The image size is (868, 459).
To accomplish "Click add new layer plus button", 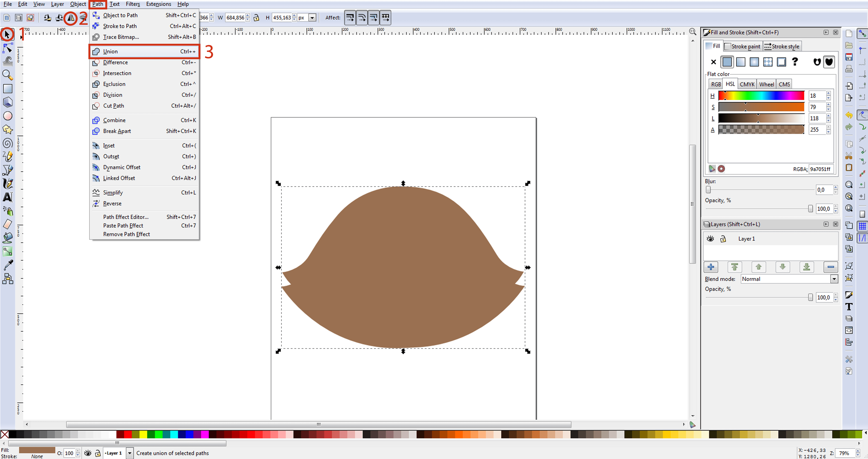I will 711,267.
